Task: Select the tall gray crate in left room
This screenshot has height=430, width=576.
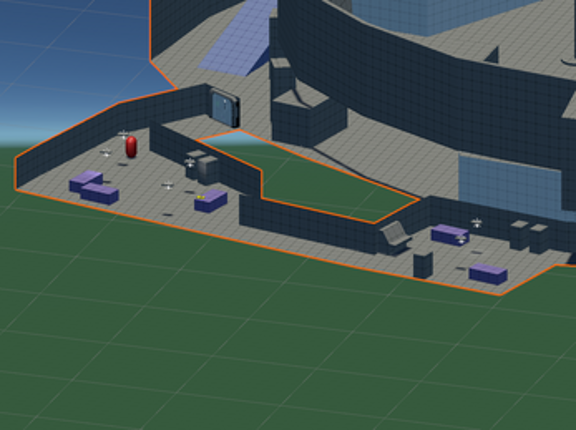Action: point(208,170)
